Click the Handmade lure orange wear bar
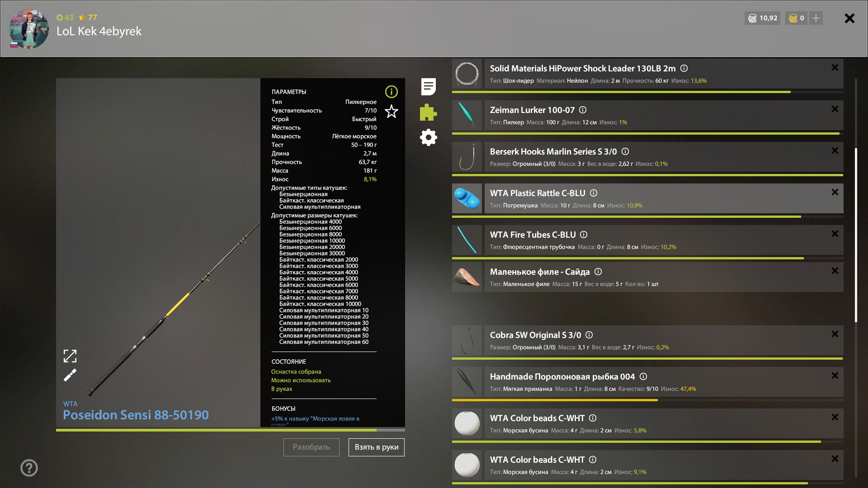Viewport: 868px width, 488px height. 555,400
